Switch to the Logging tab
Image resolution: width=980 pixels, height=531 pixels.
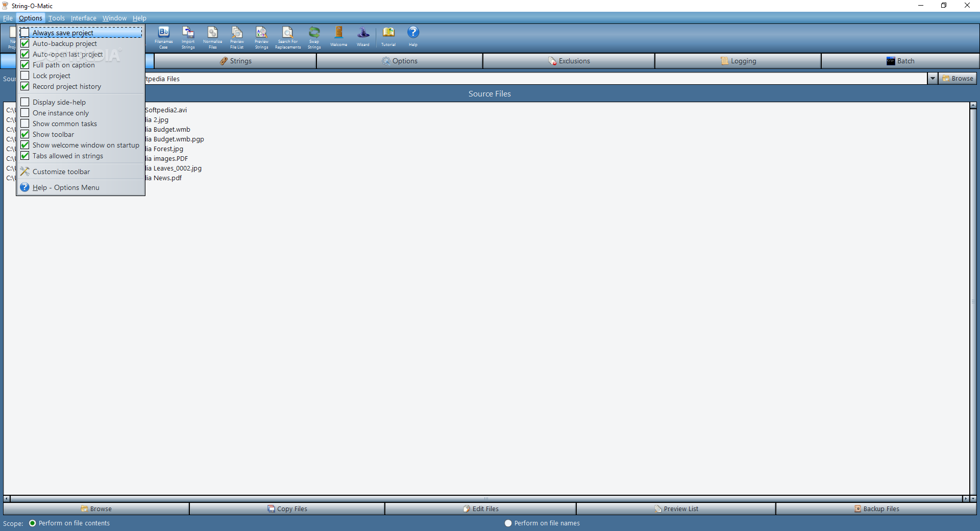(738, 61)
